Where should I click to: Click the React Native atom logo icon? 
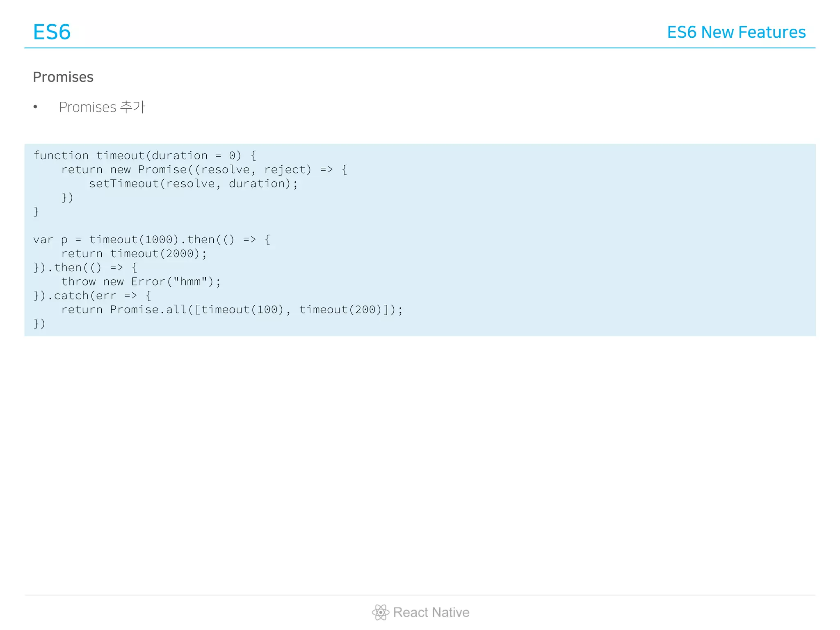click(380, 612)
